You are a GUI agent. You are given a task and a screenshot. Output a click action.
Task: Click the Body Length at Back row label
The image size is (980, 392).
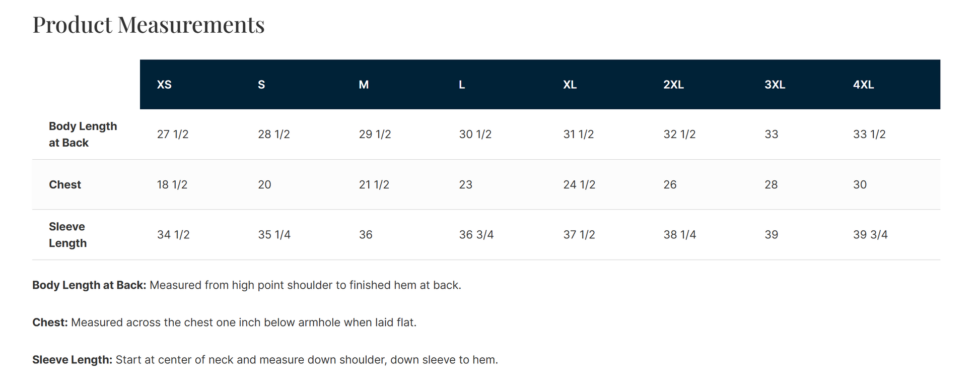pyautogui.click(x=83, y=135)
